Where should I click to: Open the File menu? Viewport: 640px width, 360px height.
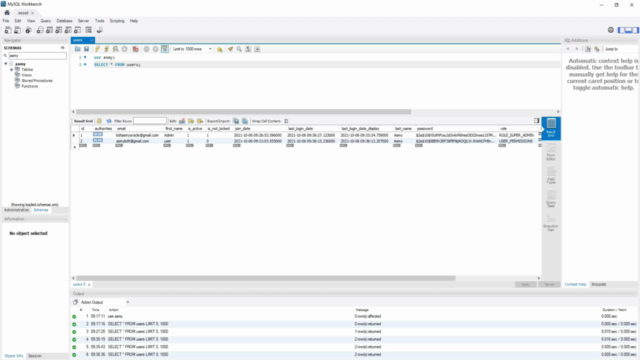coord(6,21)
